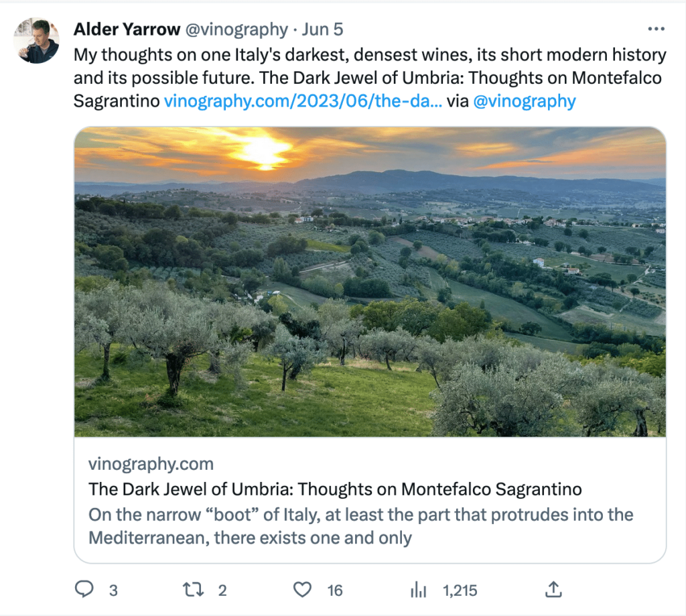Open the view analytics bar chart icon
Screen dimensions: 686x616
pos(418,590)
